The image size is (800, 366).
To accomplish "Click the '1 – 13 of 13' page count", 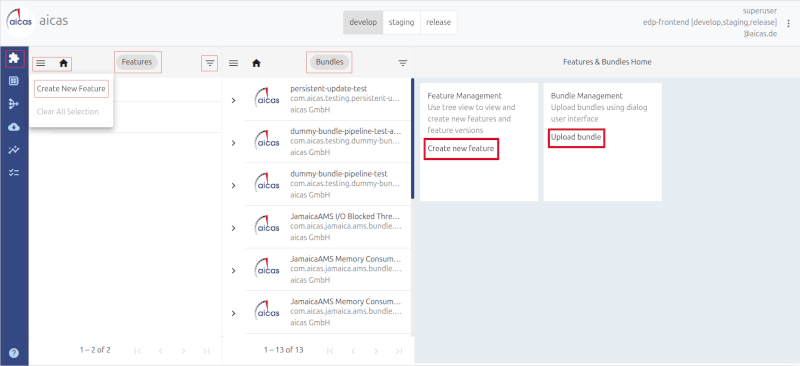I will click(283, 350).
